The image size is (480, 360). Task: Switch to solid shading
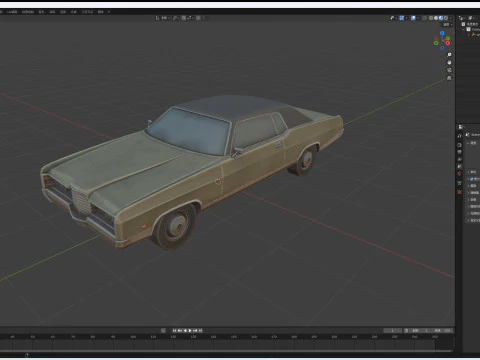(x=436, y=18)
